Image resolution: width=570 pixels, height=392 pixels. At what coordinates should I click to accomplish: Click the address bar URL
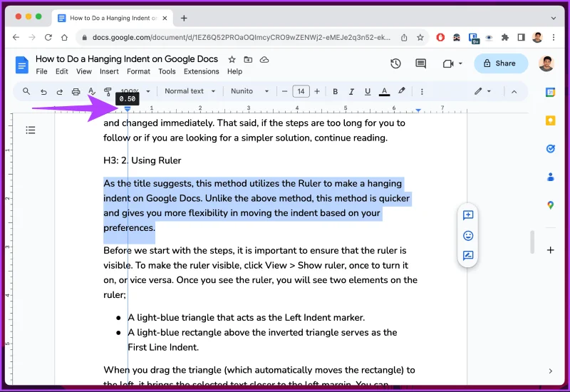click(242, 37)
